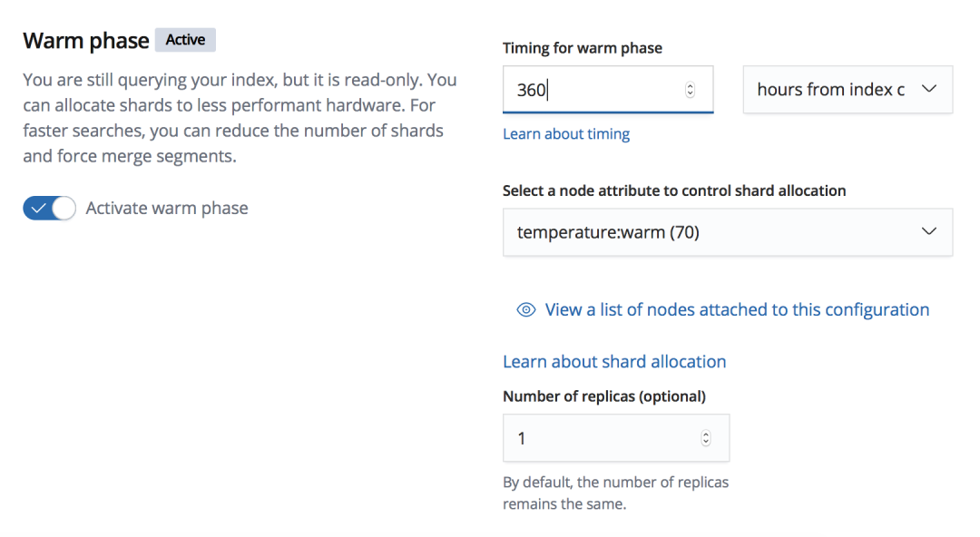This screenshot has height=537, width=980.
Task: Click the "Active" badge beside Warm phase
Action: click(185, 40)
